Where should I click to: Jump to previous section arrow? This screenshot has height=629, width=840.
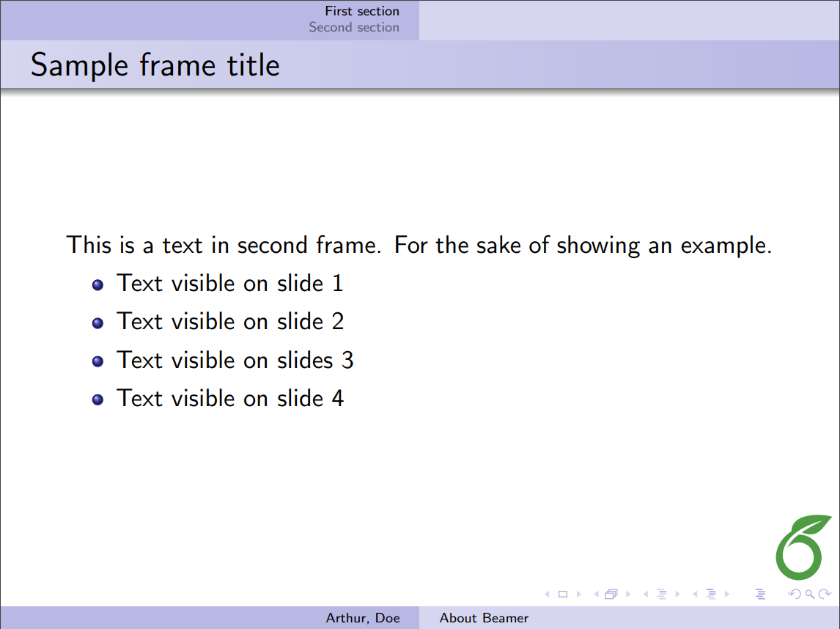tap(694, 594)
